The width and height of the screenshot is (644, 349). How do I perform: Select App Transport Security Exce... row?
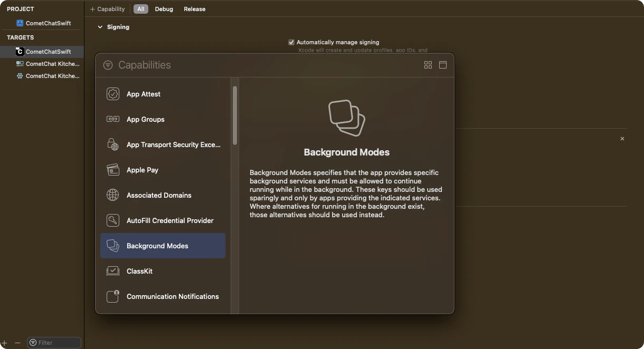click(x=163, y=144)
